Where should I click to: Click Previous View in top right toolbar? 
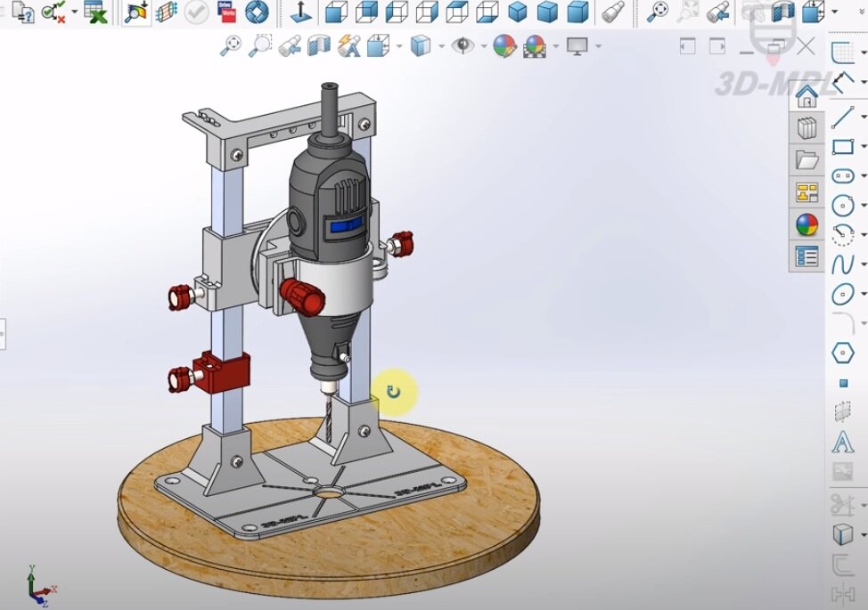click(718, 12)
